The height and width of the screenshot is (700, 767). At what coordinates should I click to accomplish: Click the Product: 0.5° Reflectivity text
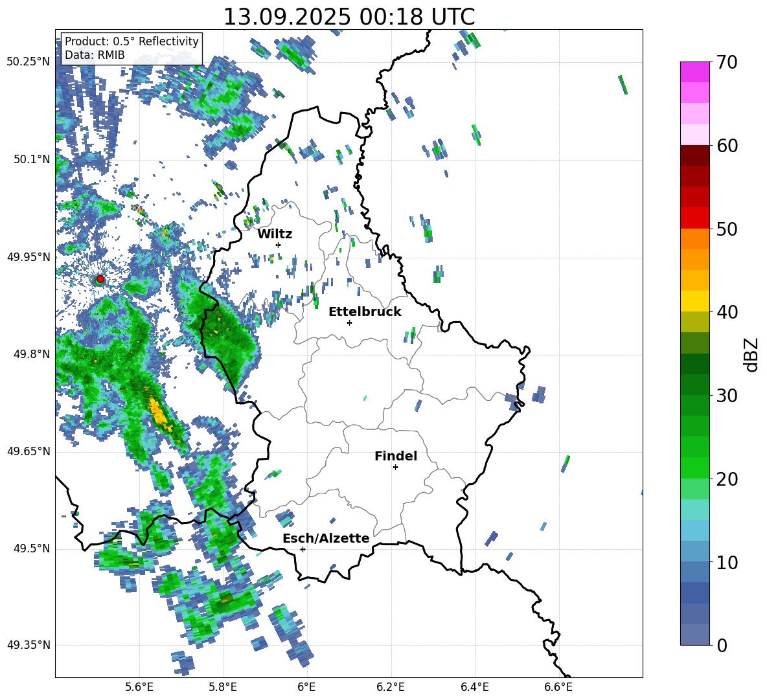(132, 41)
